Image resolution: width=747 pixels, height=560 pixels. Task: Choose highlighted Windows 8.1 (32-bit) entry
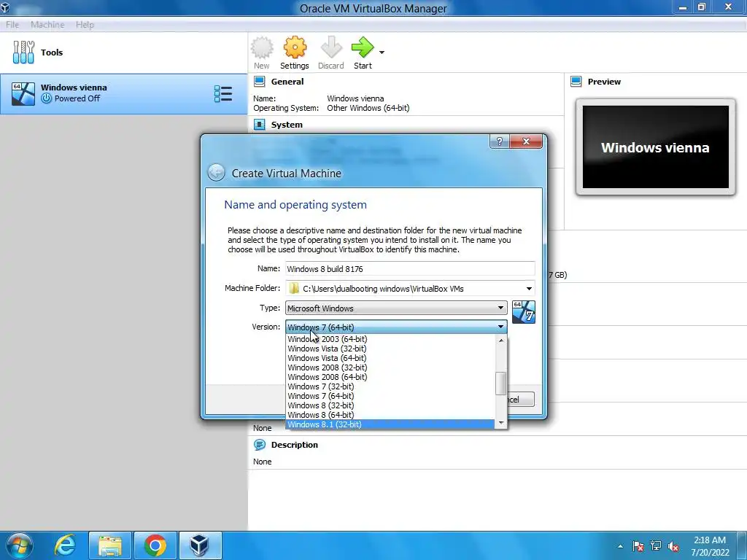pyautogui.click(x=390, y=424)
